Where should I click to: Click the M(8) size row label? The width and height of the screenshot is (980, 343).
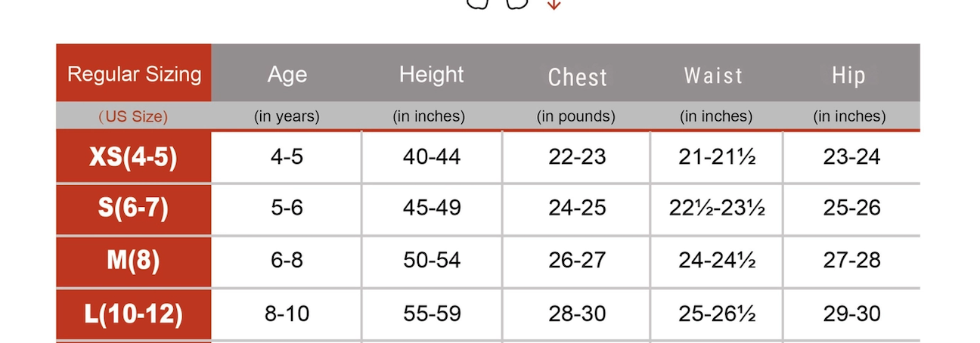133,260
